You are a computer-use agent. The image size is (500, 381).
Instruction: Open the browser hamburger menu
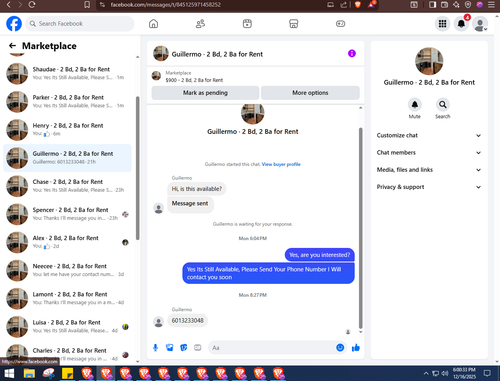(x=491, y=5)
